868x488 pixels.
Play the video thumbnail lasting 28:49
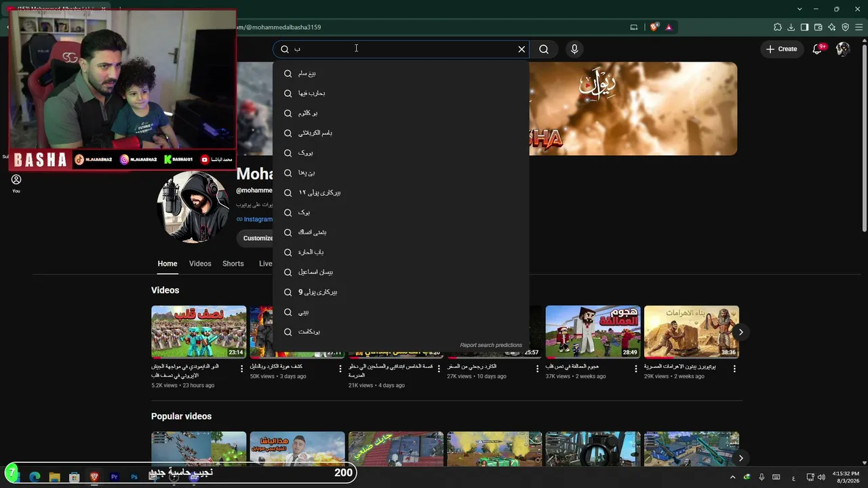pos(593,332)
